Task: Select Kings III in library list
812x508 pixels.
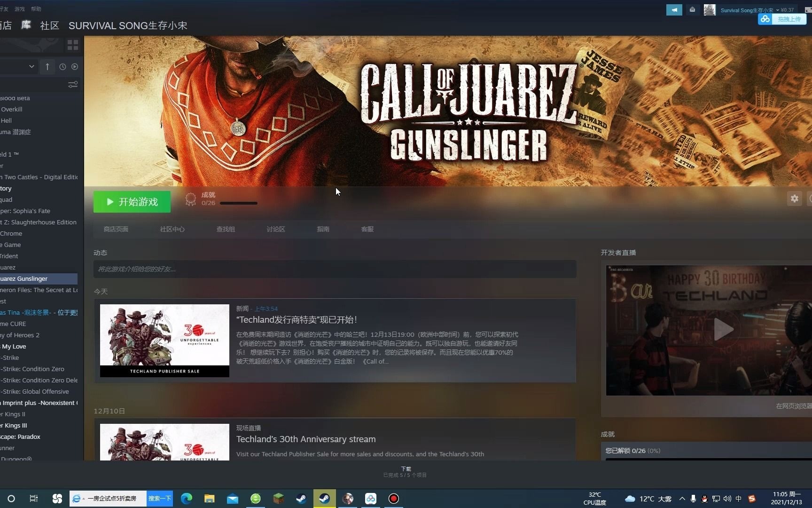Action: (x=39, y=425)
